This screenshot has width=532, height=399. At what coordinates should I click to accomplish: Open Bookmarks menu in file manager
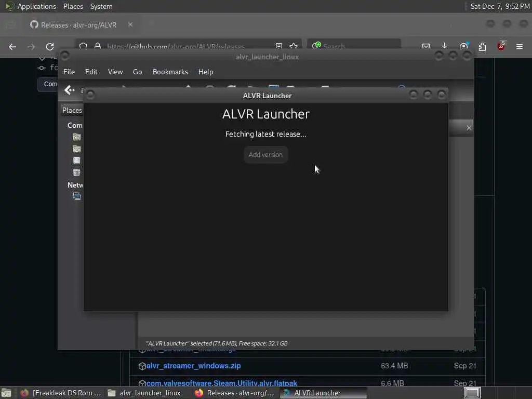click(x=170, y=72)
